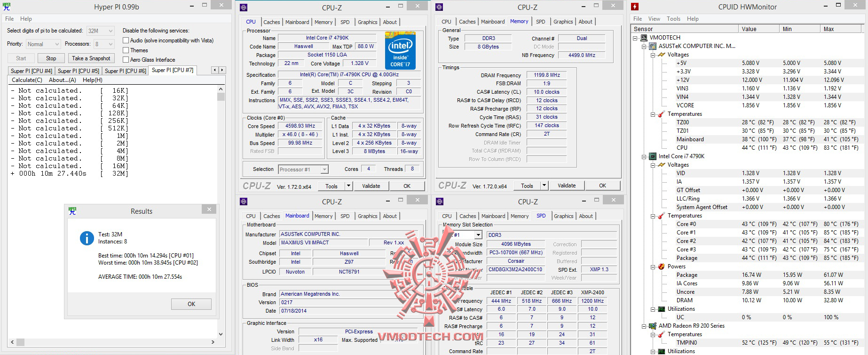The height and width of the screenshot is (355, 868).
Task: Click the title bar icon of the CPU-Z Memory window
Action: point(439,7)
